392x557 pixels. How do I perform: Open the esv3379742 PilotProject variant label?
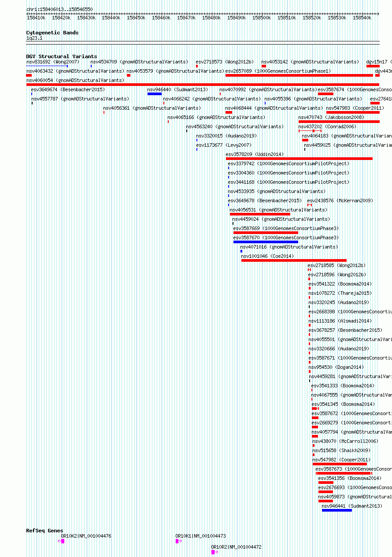pos(288,163)
